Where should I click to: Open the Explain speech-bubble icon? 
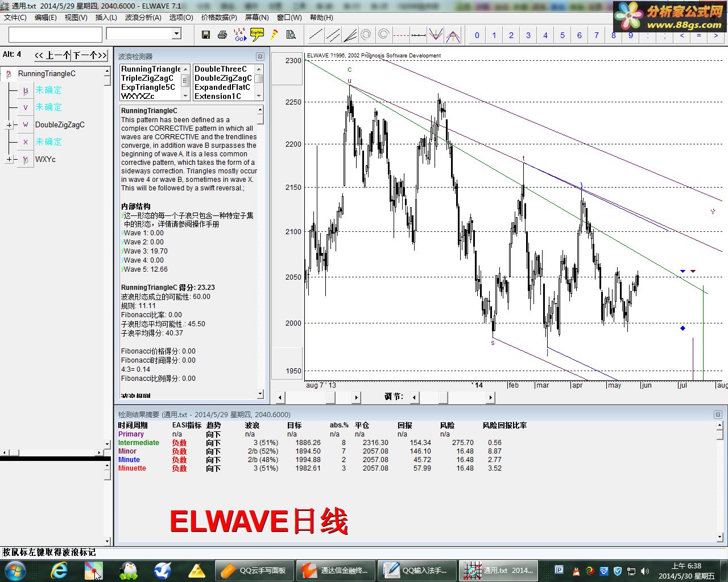click(x=257, y=35)
